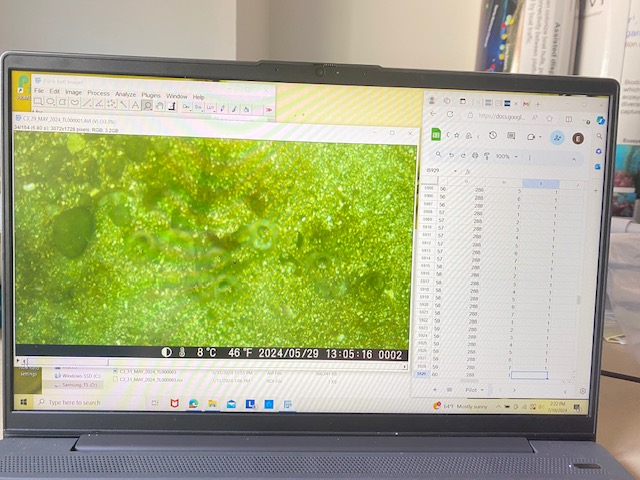This screenshot has height=480, width=640.
Task: Select the Straight Line tool in ImageJ
Action: pos(87,103)
